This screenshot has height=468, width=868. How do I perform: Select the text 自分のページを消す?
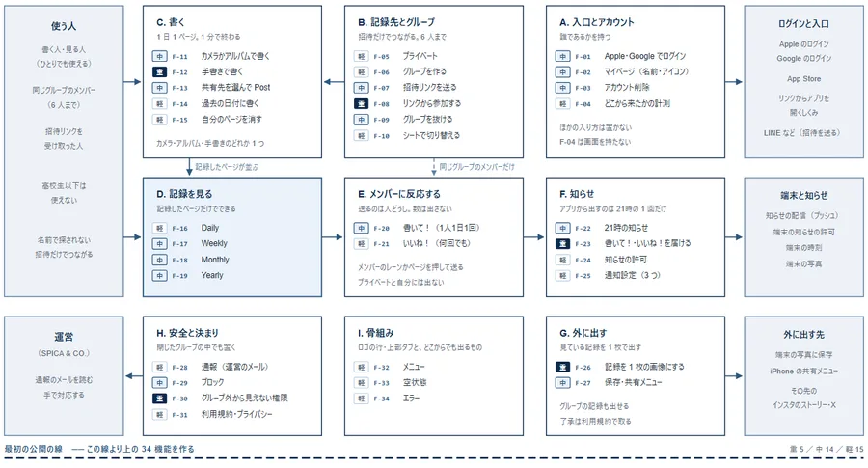tap(231, 119)
